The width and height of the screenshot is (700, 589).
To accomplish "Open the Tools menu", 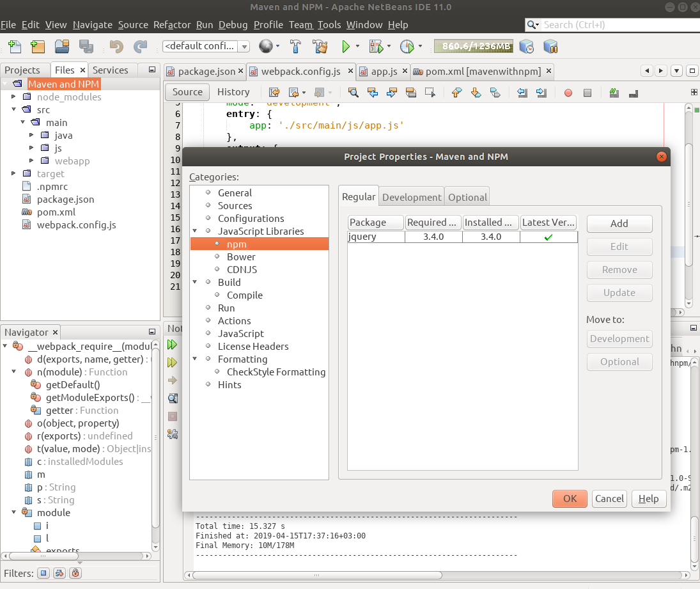I will (329, 24).
